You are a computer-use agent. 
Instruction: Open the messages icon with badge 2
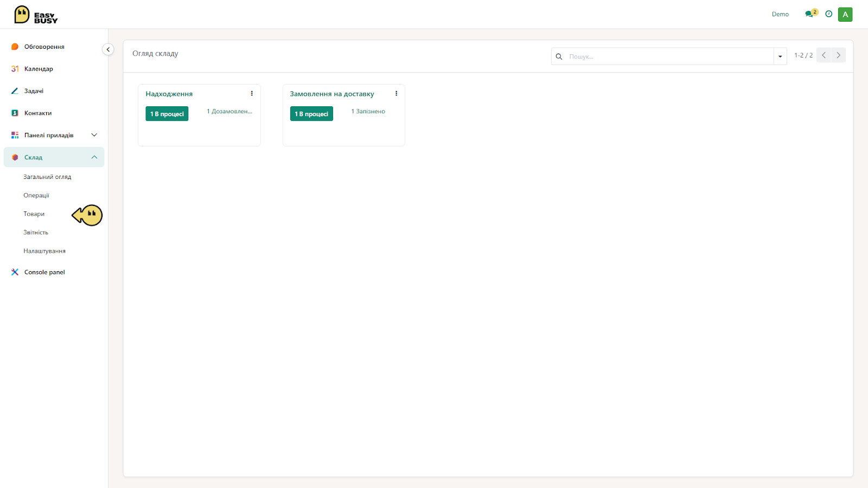pos(811,14)
